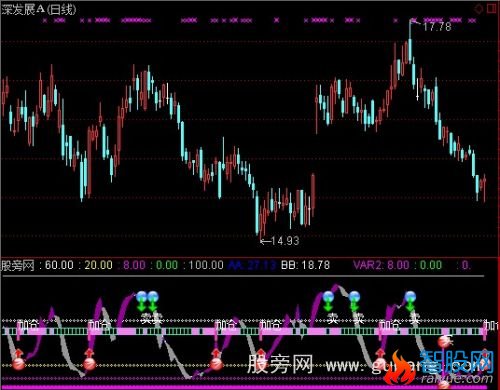Click the leftmost 加仓 signal label
The width and height of the screenshot is (500, 390).
[x=28, y=324]
